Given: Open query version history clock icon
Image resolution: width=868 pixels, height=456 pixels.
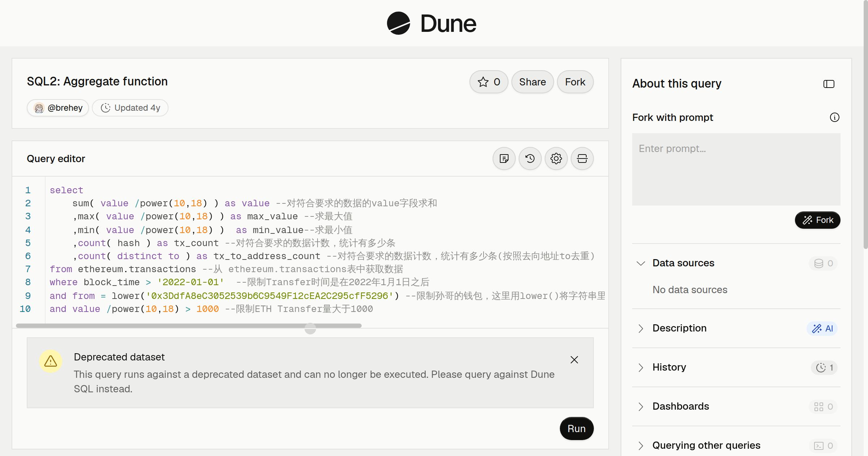Looking at the screenshot, I should [x=530, y=159].
